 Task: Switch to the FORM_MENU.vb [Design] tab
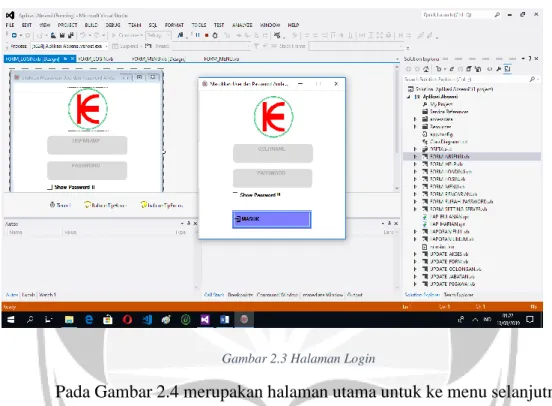158,59
